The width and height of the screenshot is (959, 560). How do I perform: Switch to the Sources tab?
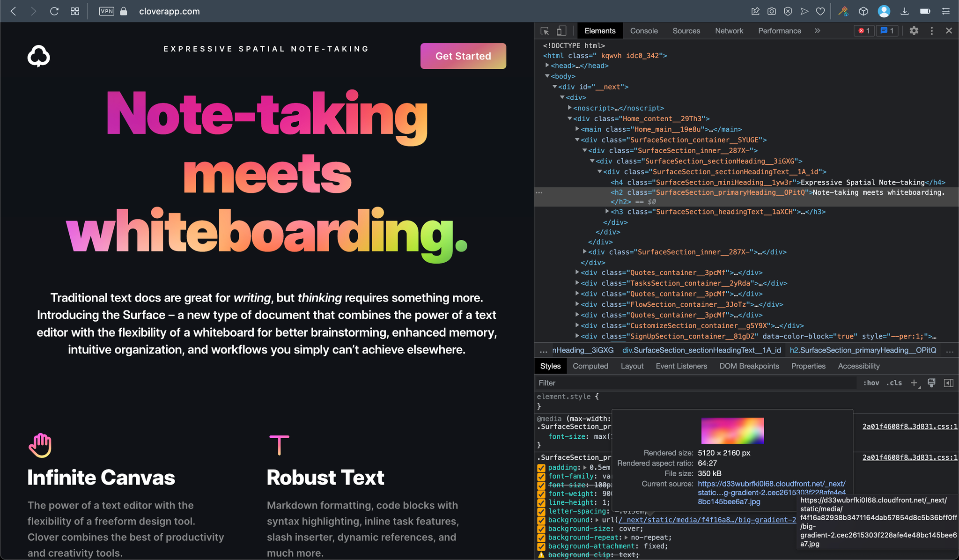(x=686, y=31)
